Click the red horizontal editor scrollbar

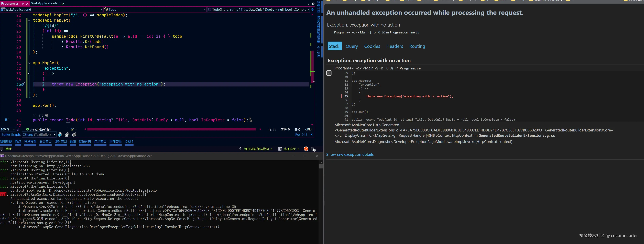coord(171,129)
